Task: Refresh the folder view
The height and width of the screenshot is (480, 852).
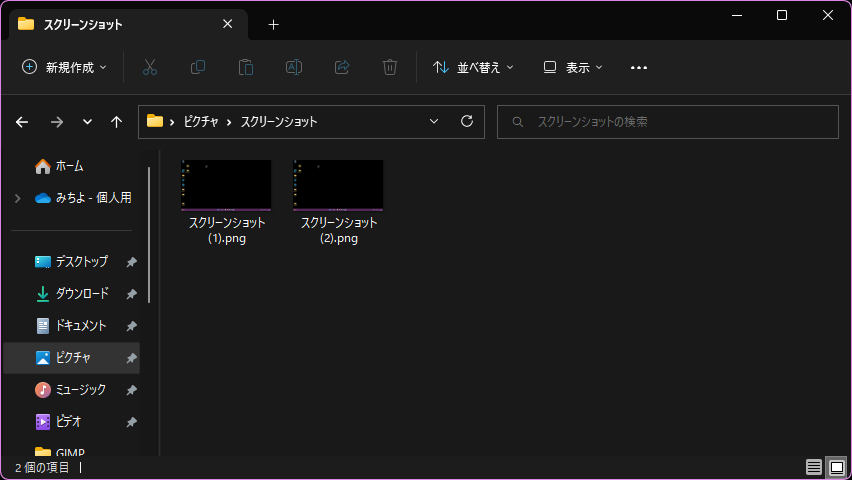Action: (467, 121)
